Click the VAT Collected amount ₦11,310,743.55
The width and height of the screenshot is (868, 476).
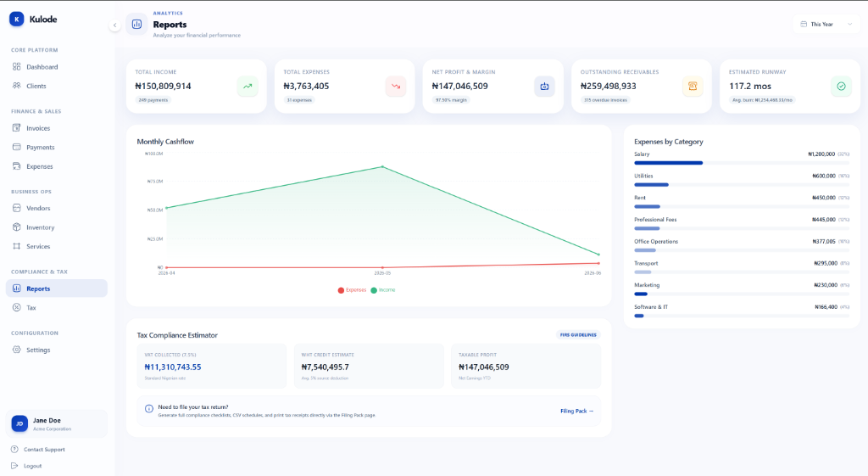(173, 367)
